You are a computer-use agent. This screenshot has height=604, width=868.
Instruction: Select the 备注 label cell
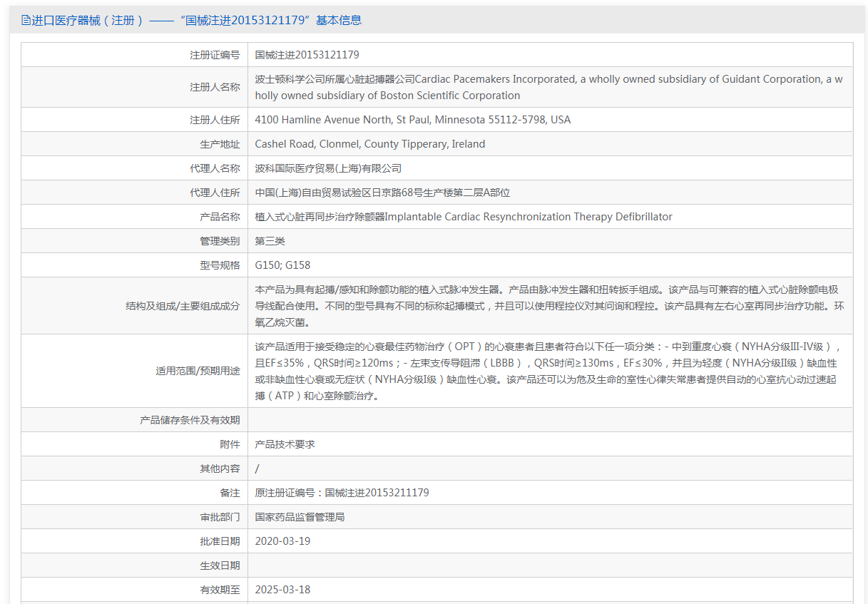pos(134,493)
